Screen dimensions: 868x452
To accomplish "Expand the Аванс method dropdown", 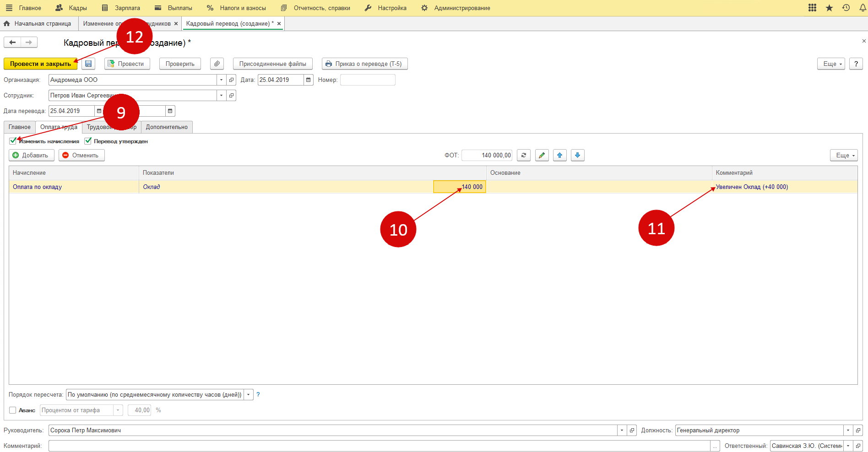I will click(118, 410).
